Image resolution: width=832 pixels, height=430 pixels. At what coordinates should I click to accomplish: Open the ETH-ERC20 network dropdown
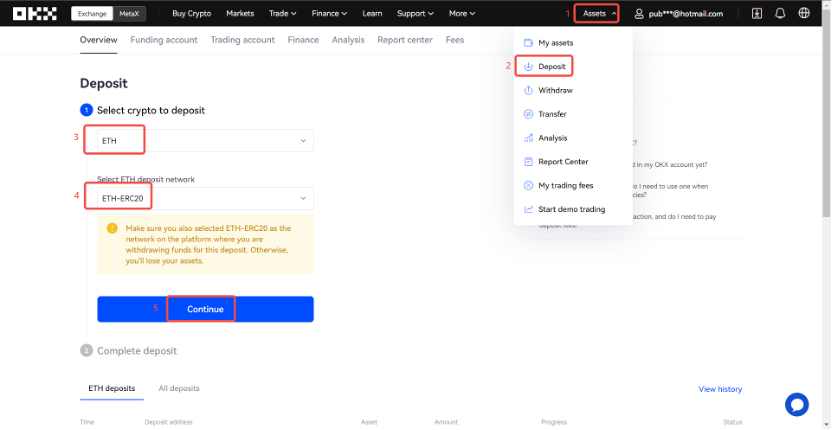coord(205,198)
